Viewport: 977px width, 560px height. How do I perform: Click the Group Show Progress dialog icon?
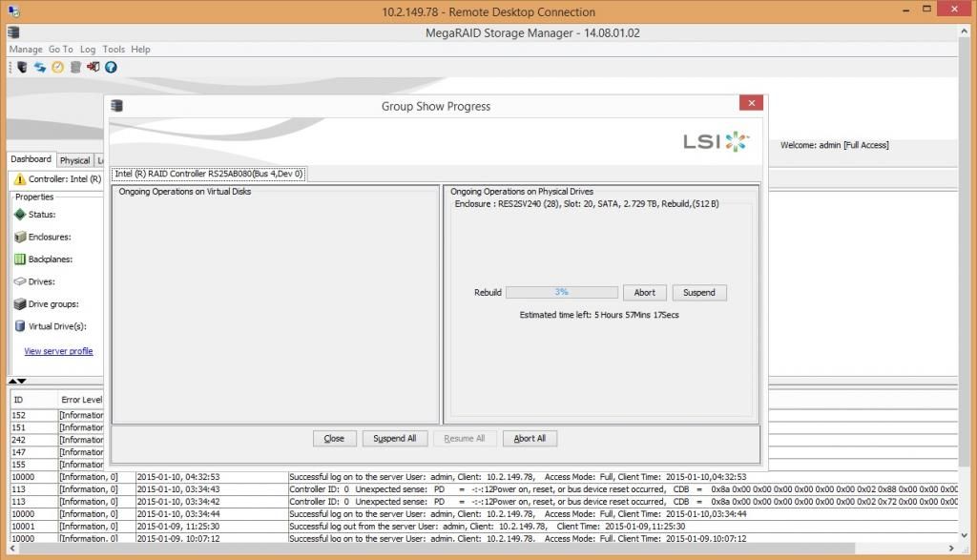tap(116, 106)
